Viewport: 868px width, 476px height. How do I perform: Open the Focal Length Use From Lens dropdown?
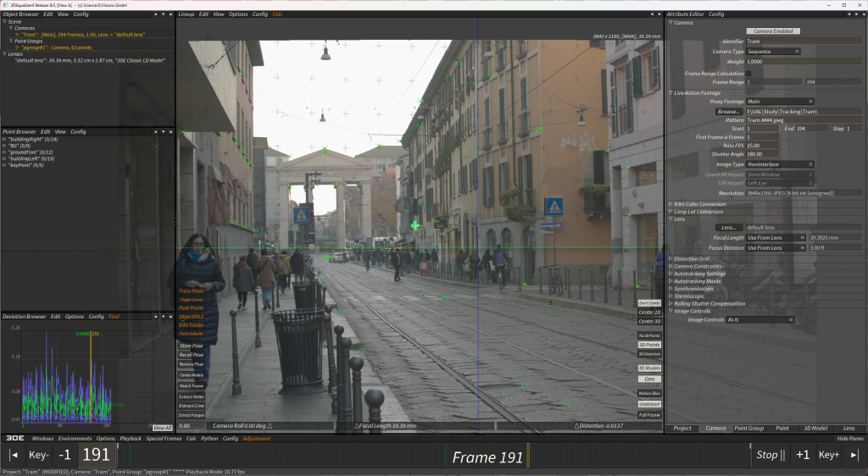point(776,238)
